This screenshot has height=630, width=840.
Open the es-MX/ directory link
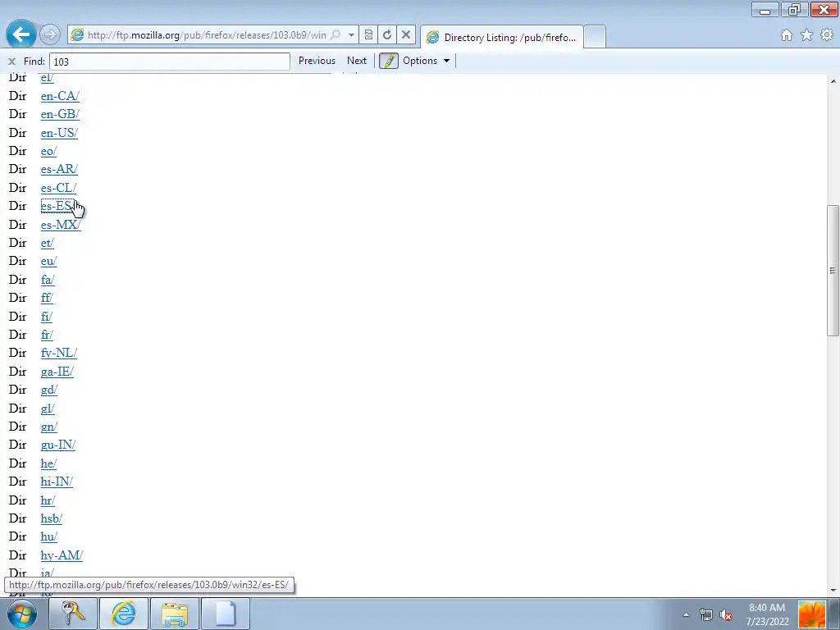[61, 225]
